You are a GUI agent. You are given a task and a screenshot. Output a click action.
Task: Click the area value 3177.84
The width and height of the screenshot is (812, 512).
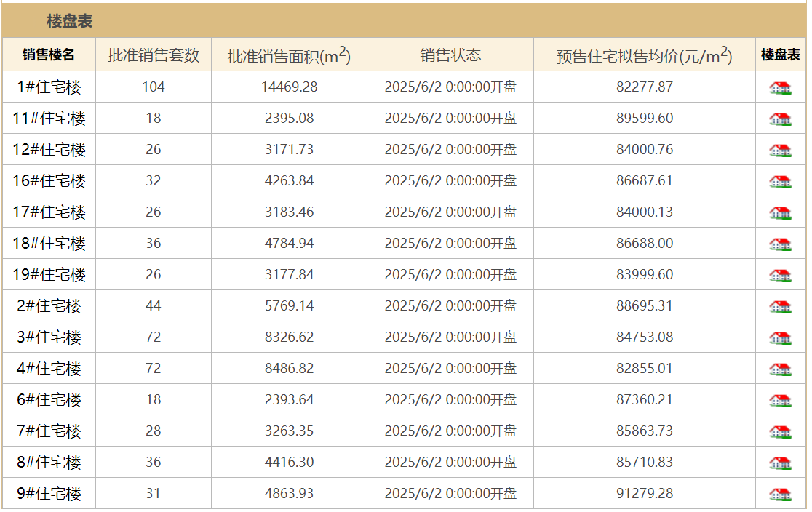(x=289, y=274)
